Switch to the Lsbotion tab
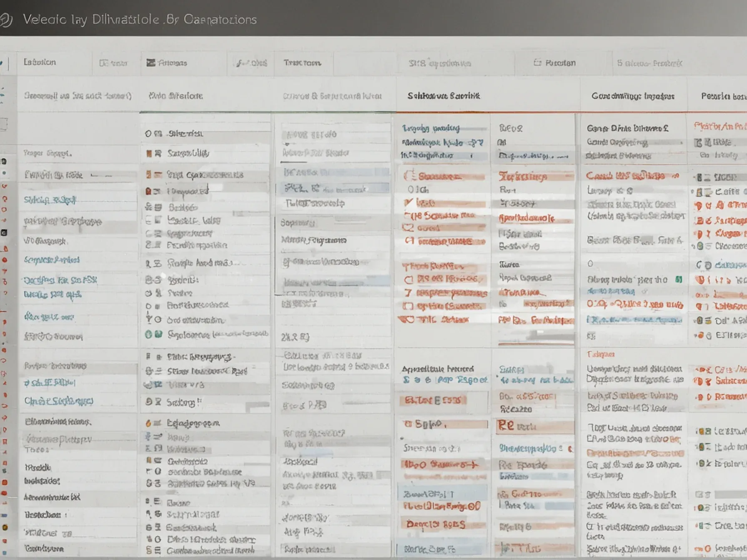Viewport: 747px width, 560px height. 40,62
